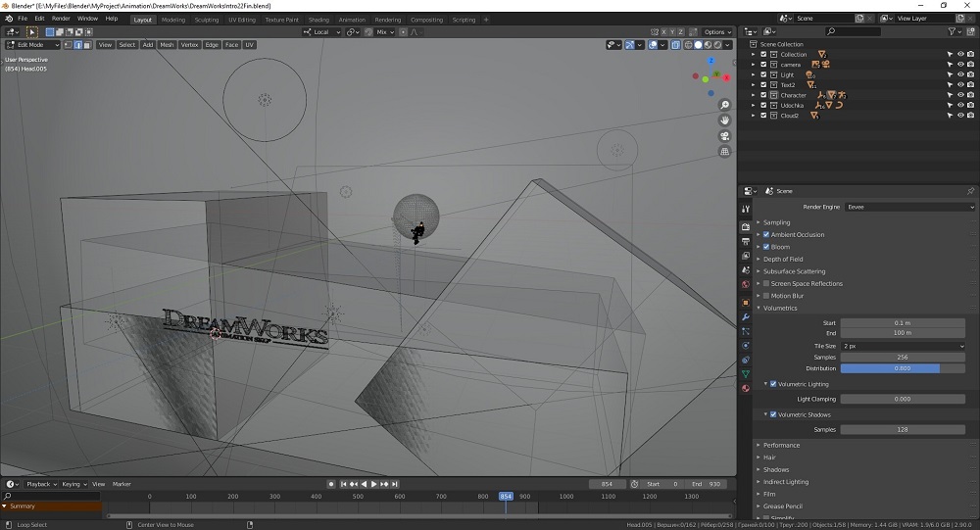Image resolution: width=980 pixels, height=530 pixels.
Task: Switch perspective/orthographic grid icon
Action: coord(725,152)
